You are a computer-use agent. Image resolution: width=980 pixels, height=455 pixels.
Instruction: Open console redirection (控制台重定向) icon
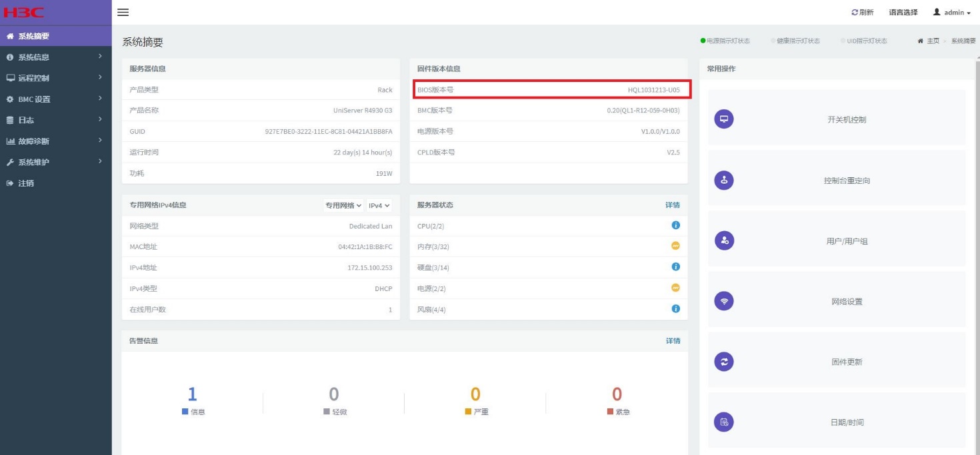[x=723, y=180]
